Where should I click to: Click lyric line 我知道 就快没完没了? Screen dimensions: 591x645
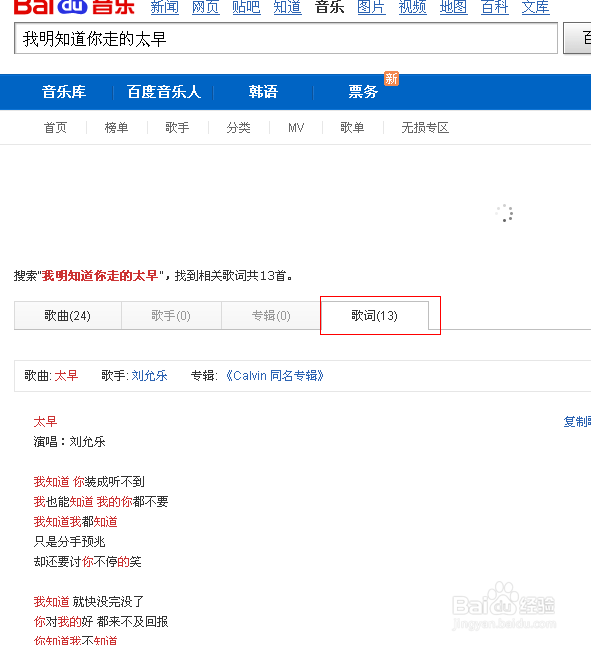89,602
